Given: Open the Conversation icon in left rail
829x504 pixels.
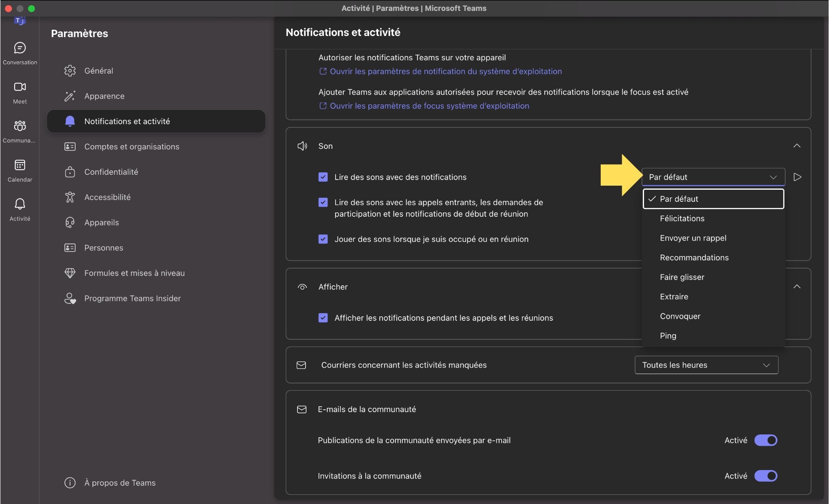Looking at the screenshot, I should (x=20, y=48).
